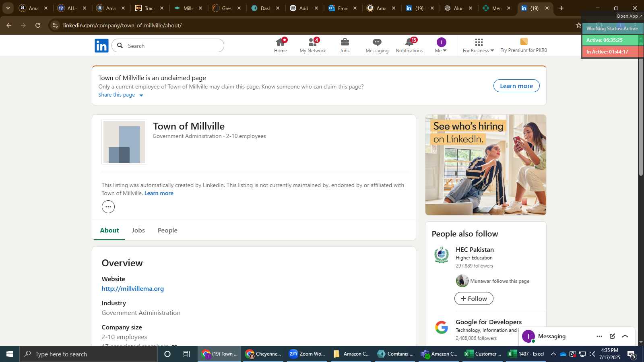The width and height of the screenshot is (644, 362).
Task: Close the active LinkedIn browser tab
Action: tap(547, 8)
